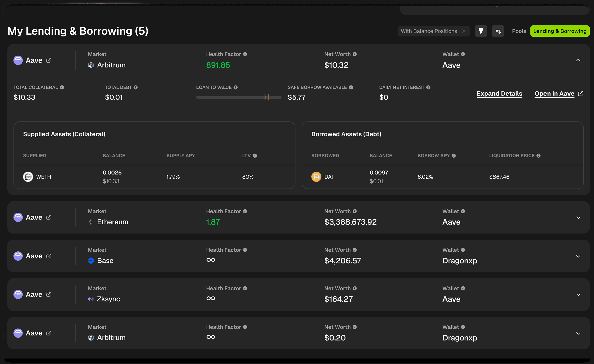Expand the Aave Base position row
Image resolution: width=594 pixels, height=364 pixels.
tap(578, 256)
